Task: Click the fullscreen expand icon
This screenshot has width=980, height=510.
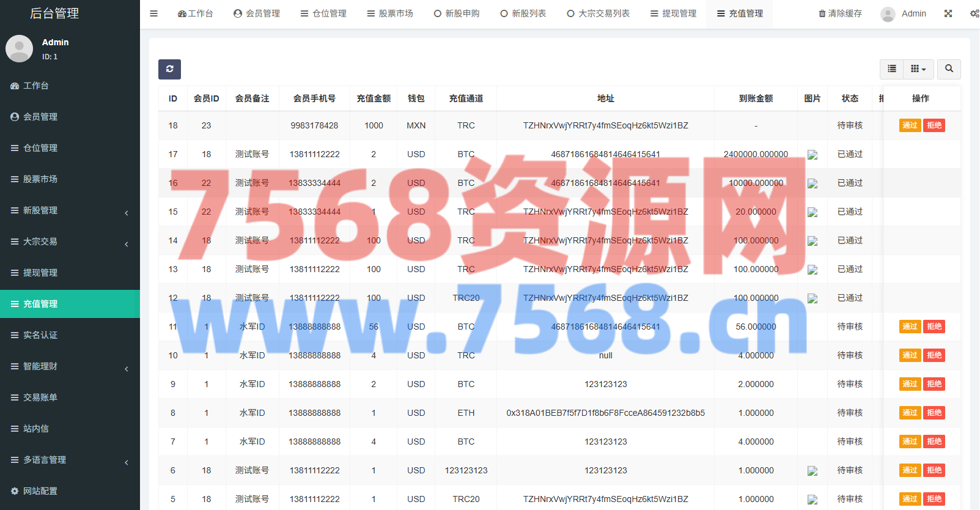Action: pyautogui.click(x=948, y=13)
